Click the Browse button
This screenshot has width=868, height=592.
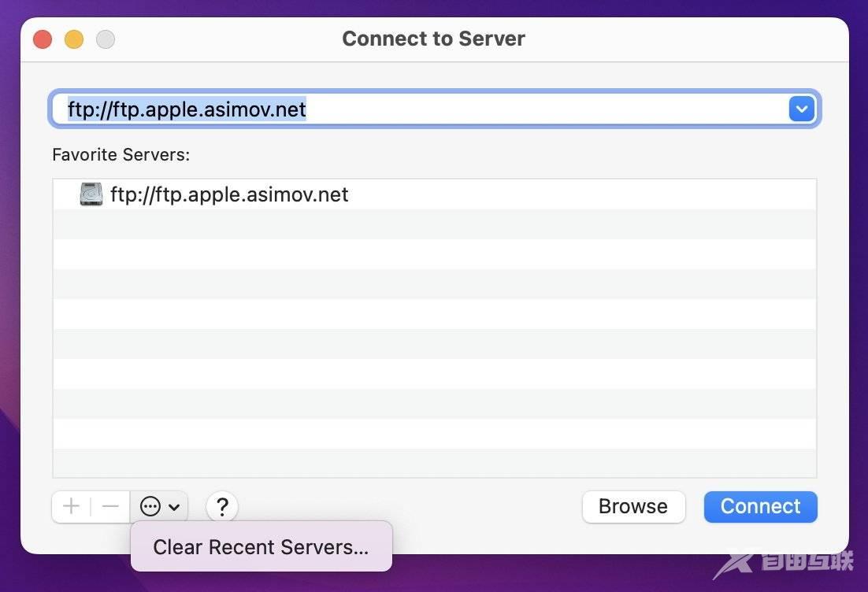click(x=633, y=506)
